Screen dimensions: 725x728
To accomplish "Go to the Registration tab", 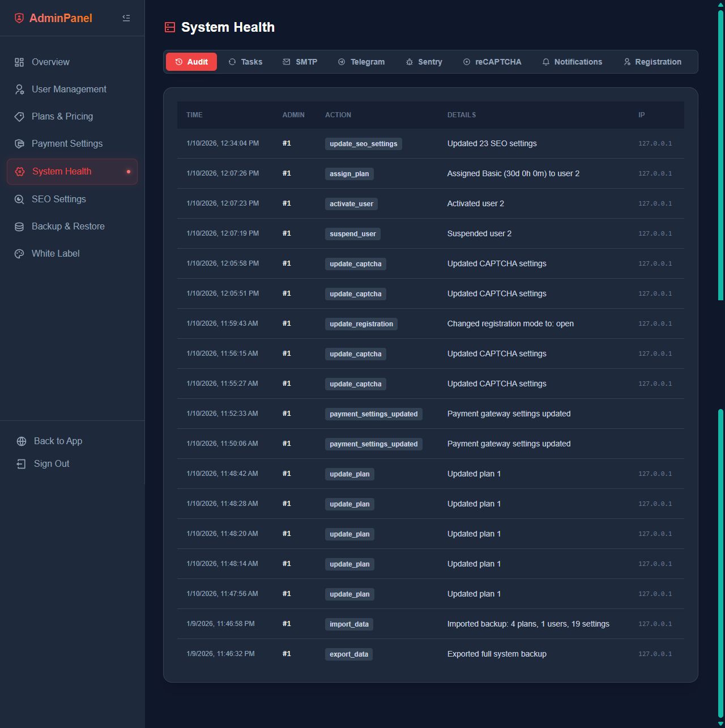I will [652, 62].
